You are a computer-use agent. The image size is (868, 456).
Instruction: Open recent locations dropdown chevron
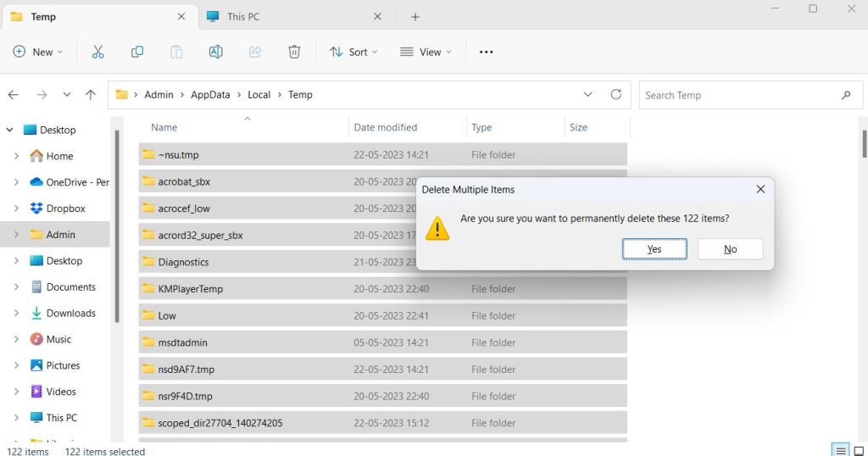[x=66, y=95]
